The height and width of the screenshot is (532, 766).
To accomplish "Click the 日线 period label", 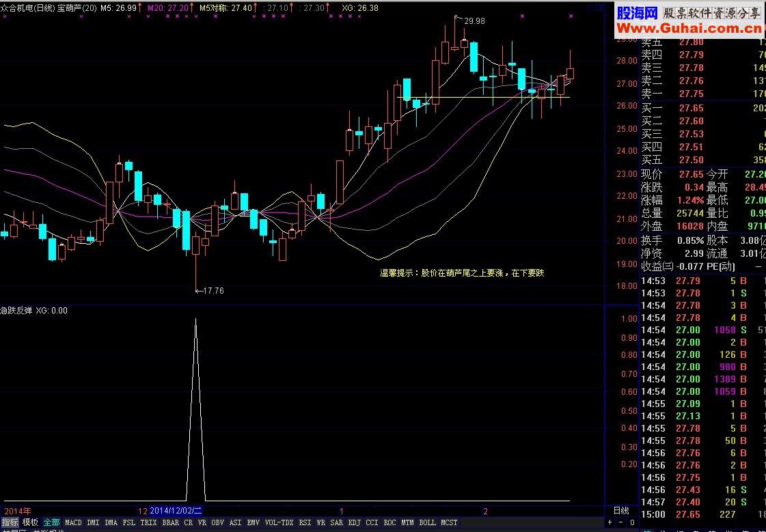I will click(x=621, y=511).
